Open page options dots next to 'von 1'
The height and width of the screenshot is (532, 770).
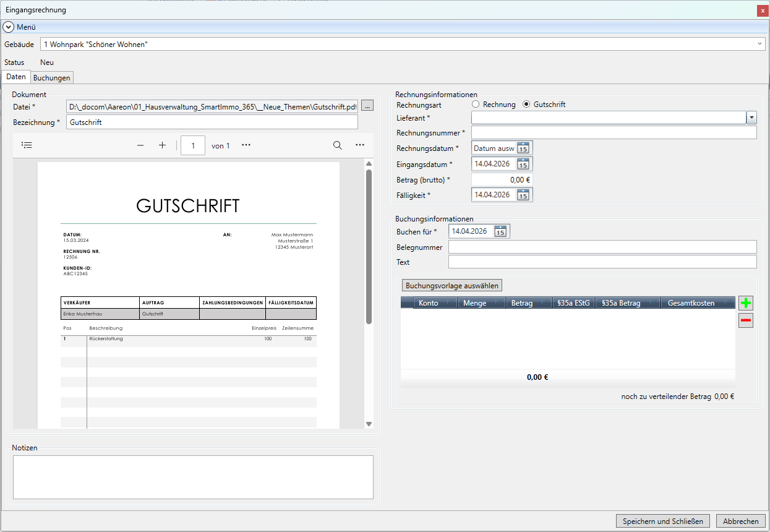[x=246, y=145]
